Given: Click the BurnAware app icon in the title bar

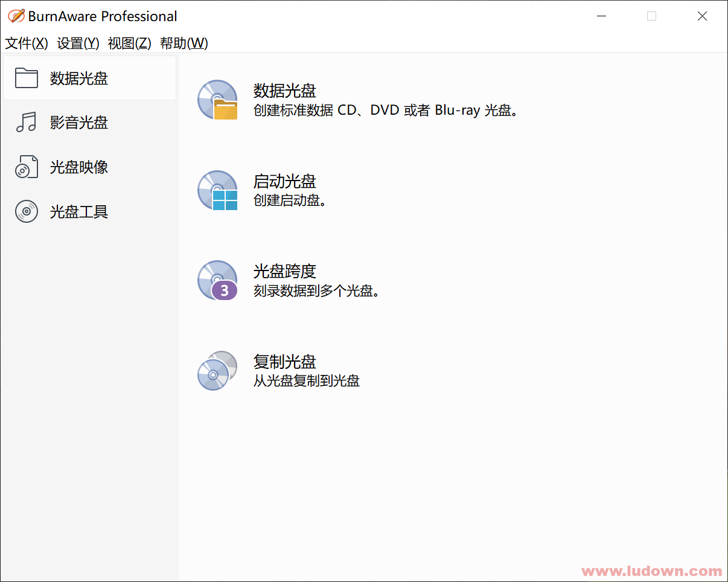Looking at the screenshot, I should [x=16, y=16].
